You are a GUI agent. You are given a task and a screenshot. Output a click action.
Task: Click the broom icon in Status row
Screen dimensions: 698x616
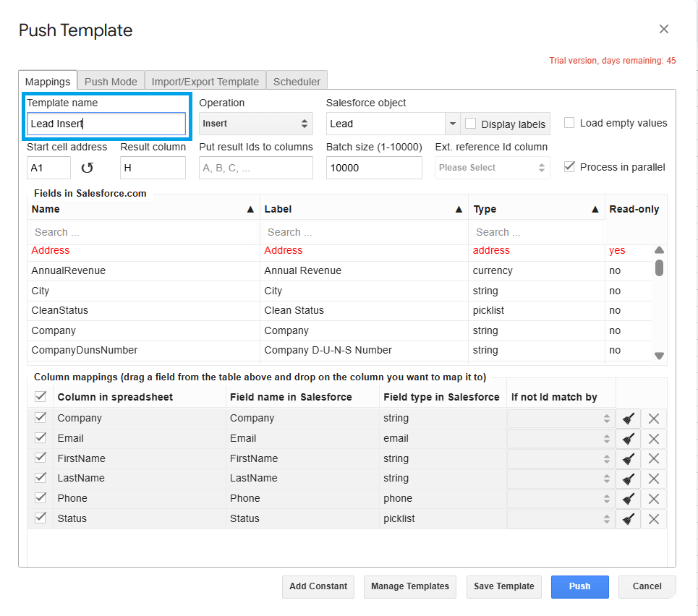pos(628,519)
